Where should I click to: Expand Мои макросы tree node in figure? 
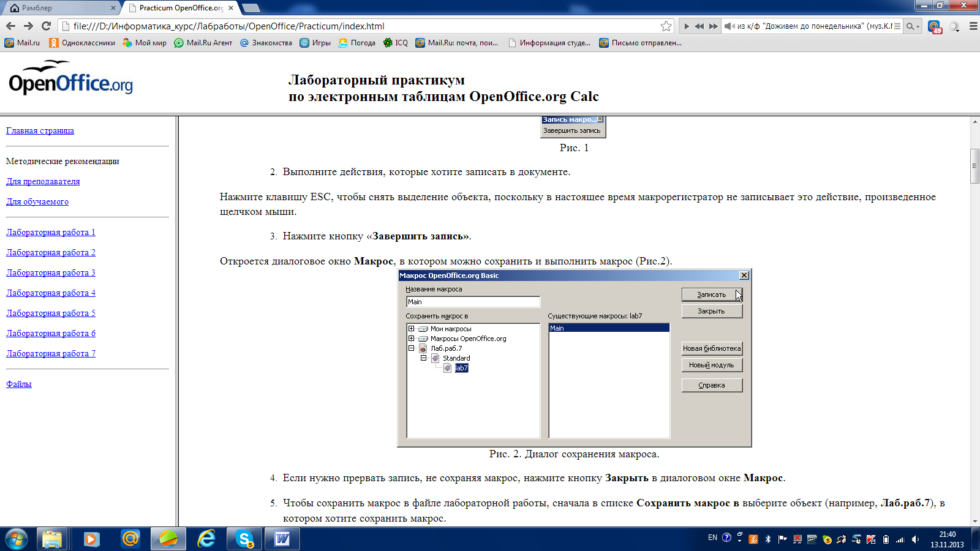pyautogui.click(x=412, y=329)
